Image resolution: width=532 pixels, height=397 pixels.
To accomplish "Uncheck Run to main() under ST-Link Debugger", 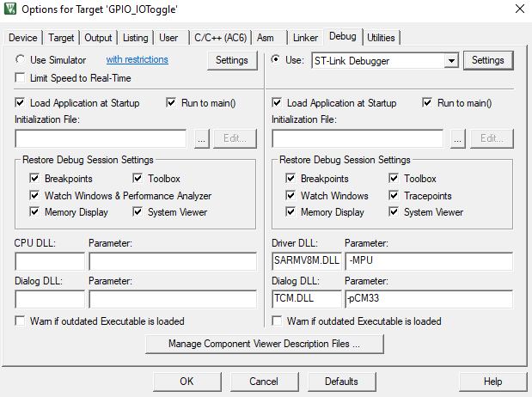I will click(x=427, y=102).
